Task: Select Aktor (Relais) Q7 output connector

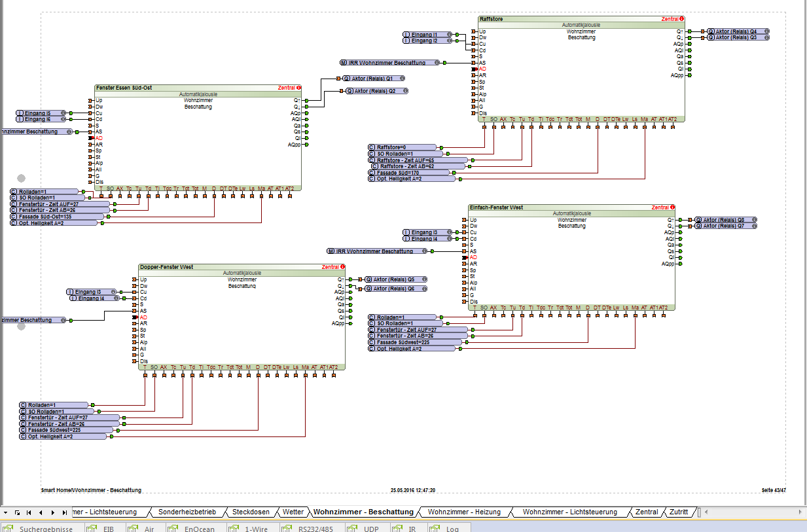Action: coord(725,226)
